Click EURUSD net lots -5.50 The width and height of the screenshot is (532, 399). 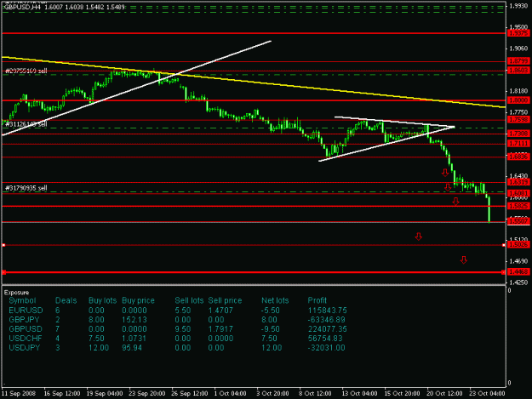(271, 311)
